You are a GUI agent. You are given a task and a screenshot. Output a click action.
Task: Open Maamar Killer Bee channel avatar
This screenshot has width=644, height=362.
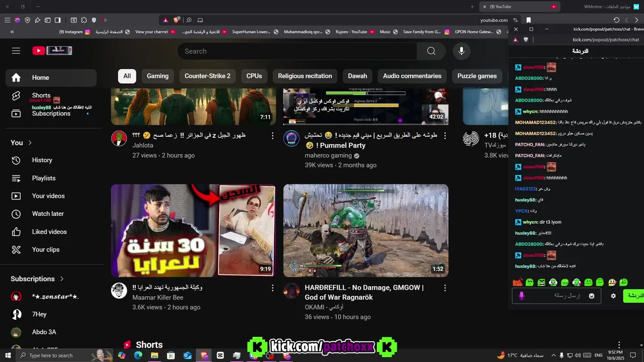point(119,291)
